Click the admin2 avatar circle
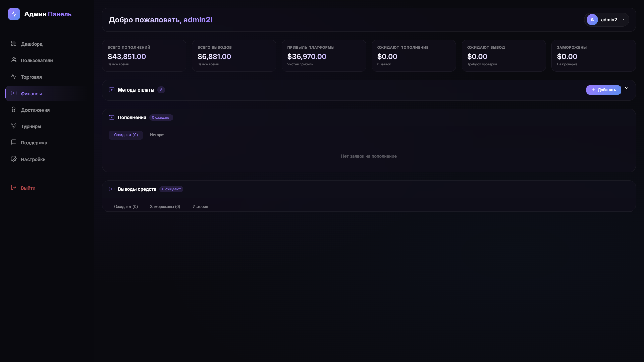Viewport: 644px width, 362px height. [592, 20]
